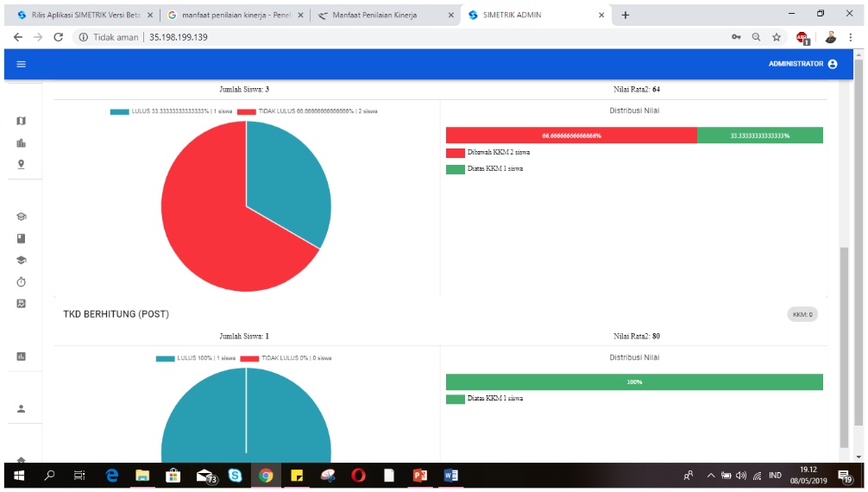Go forward with browser forward arrow

point(38,37)
